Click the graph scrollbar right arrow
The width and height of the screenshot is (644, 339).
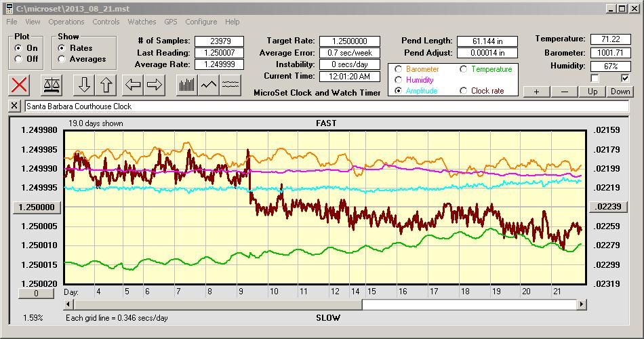point(581,304)
